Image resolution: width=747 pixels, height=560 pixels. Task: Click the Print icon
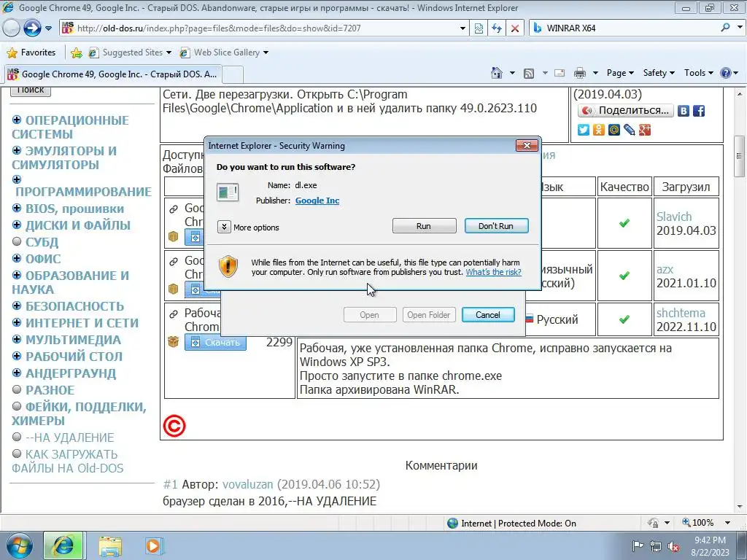point(580,73)
